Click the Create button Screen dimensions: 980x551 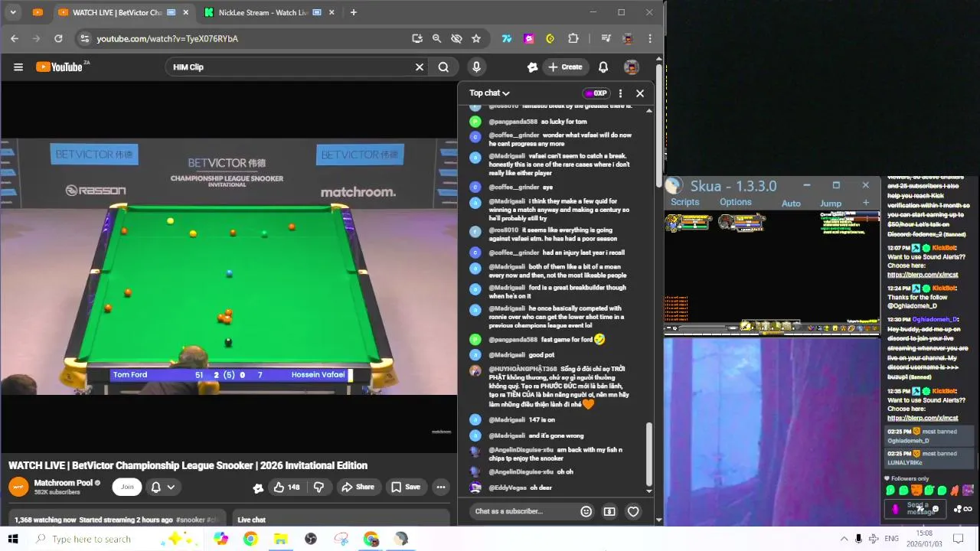[x=565, y=67]
